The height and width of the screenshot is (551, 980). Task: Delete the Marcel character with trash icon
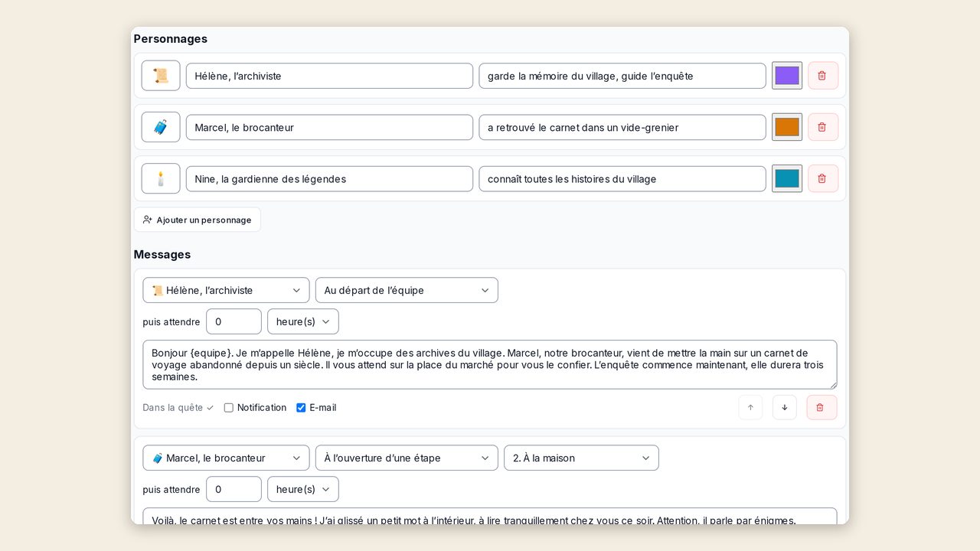pos(822,127)
